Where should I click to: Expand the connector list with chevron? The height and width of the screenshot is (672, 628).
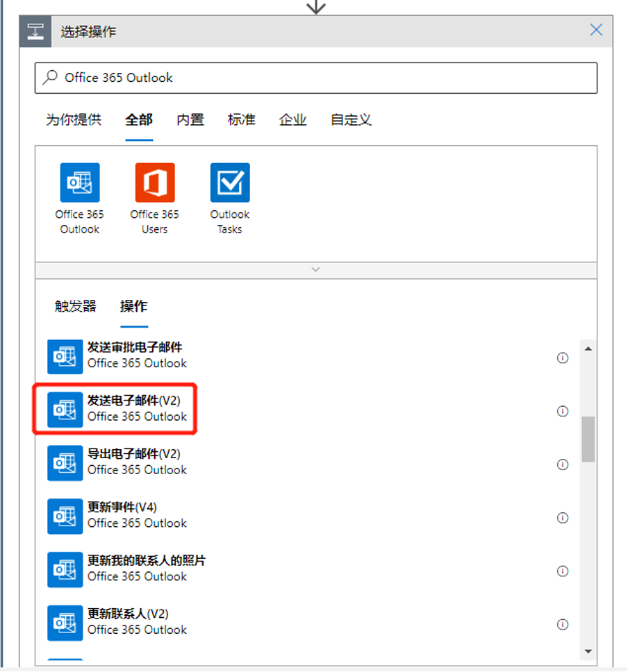pyautogui.click(x=315, y=270)
